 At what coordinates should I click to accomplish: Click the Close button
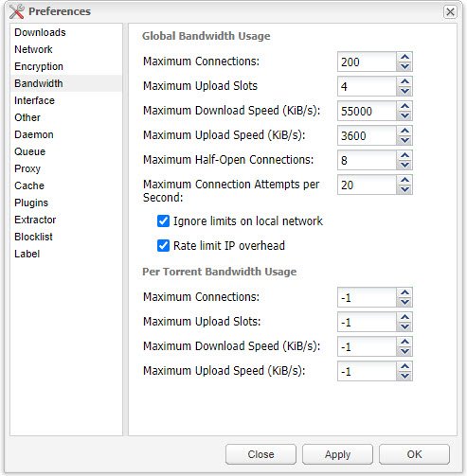pos(260,454)
